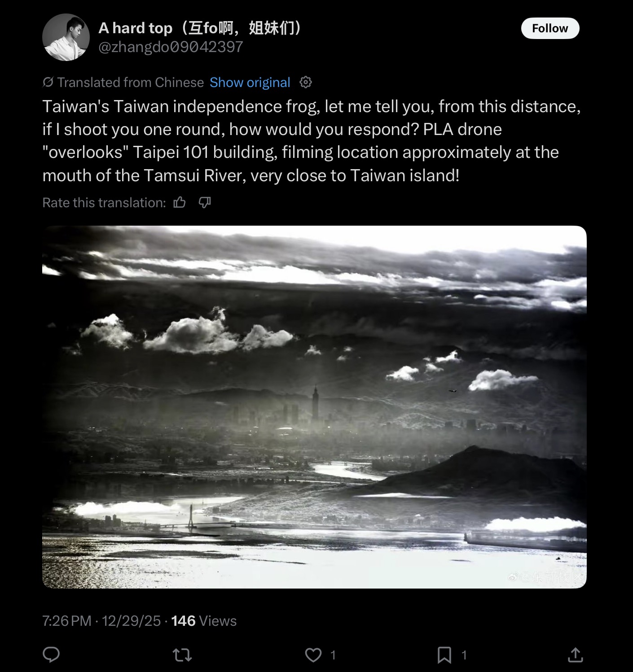Image resolution: width=633 pixels, height=672 pixels.
Task: View the 146 Views count
Action: pyautogui.click(x=204, y=621)
